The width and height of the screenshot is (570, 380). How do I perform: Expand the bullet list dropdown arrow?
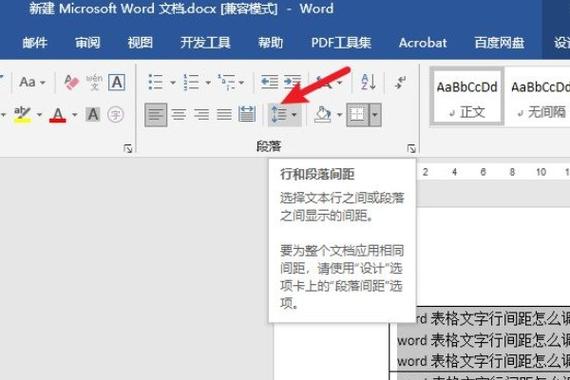(x=173, y=83)
